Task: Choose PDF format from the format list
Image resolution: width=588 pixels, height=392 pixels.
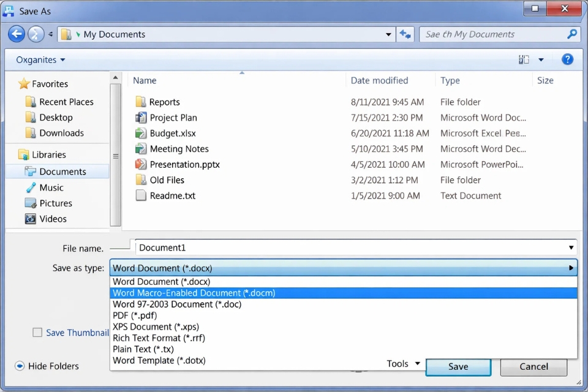Action: [134, 315]
